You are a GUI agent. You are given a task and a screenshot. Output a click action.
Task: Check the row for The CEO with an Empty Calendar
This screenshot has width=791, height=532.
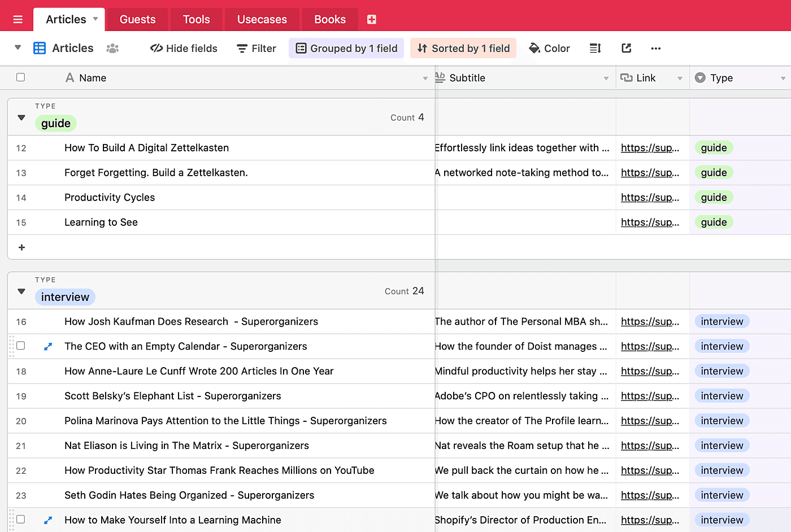[20, 346]
